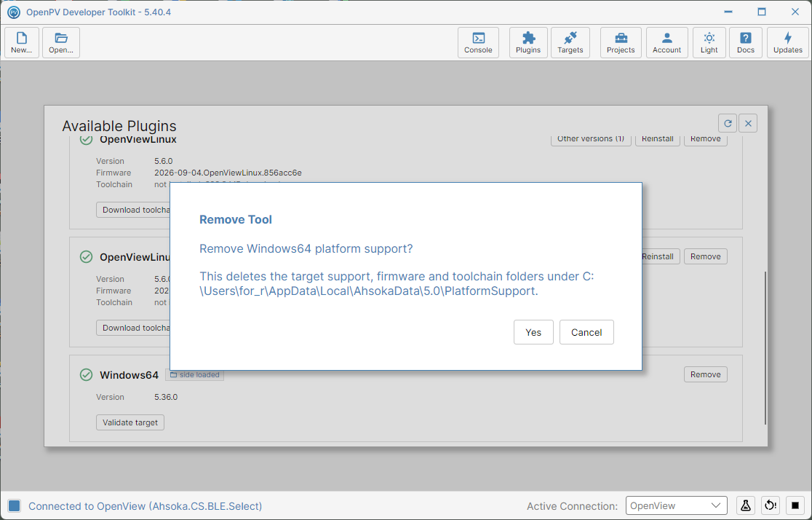Open the Plugins puzzle-piece toolbar item

528,42
